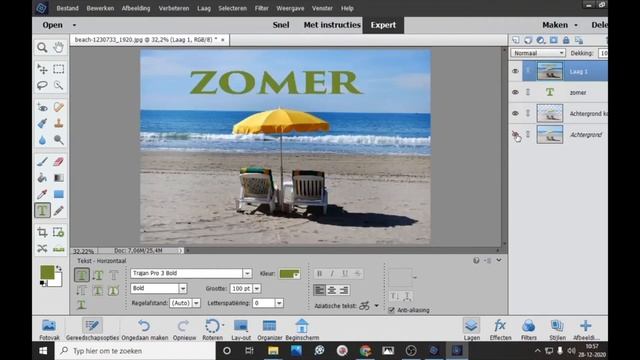This screenshot has width=640, height=360.
Task: Add a layer mask icon
Action: (x=553, y=40)
